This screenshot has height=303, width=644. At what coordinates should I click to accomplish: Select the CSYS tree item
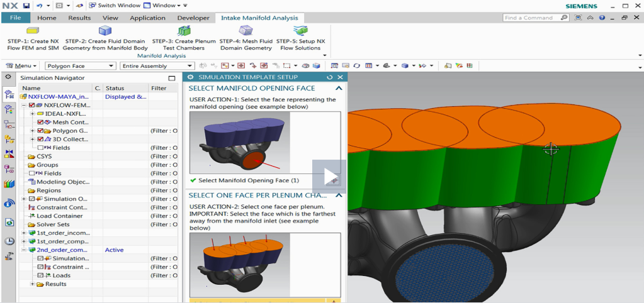44,157
